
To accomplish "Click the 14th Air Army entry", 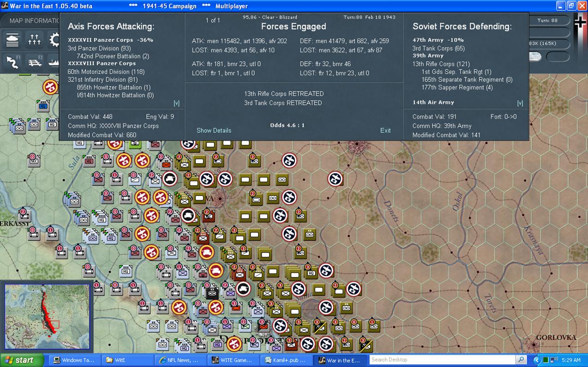I will 433,102.
